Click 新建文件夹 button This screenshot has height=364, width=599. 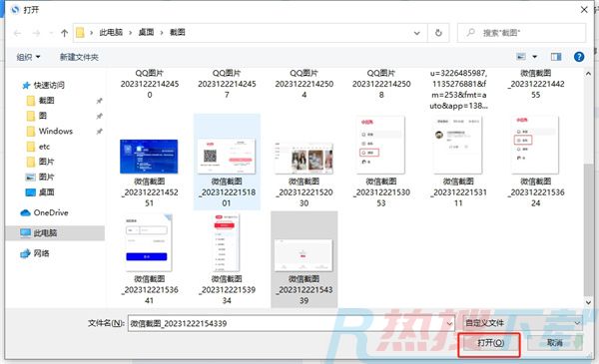coord(79,57)
